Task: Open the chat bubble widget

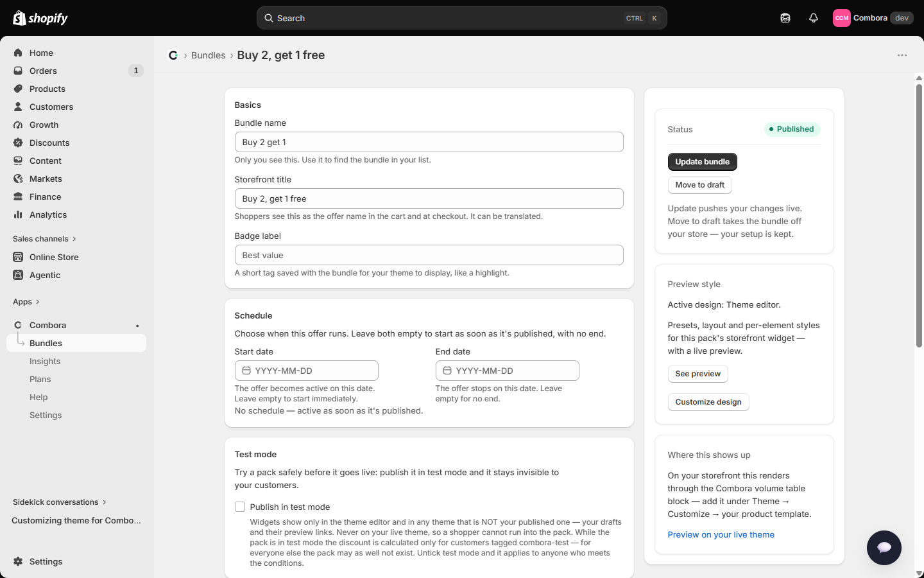Action: tap(884, 547)
